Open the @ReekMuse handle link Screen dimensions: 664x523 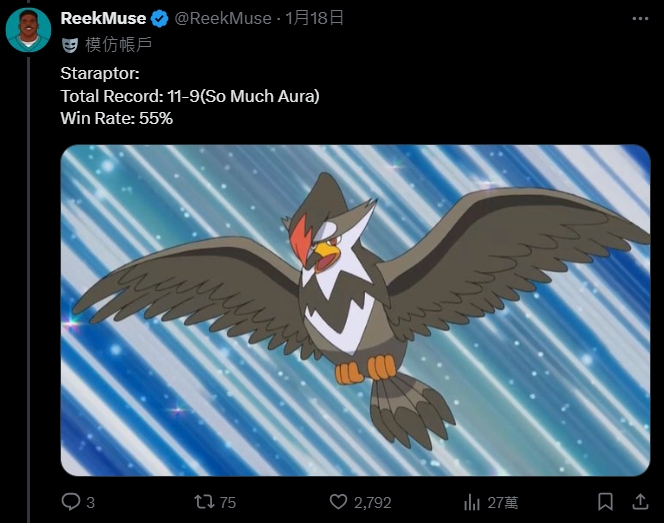pyautogui.click(x=223, y=18)
